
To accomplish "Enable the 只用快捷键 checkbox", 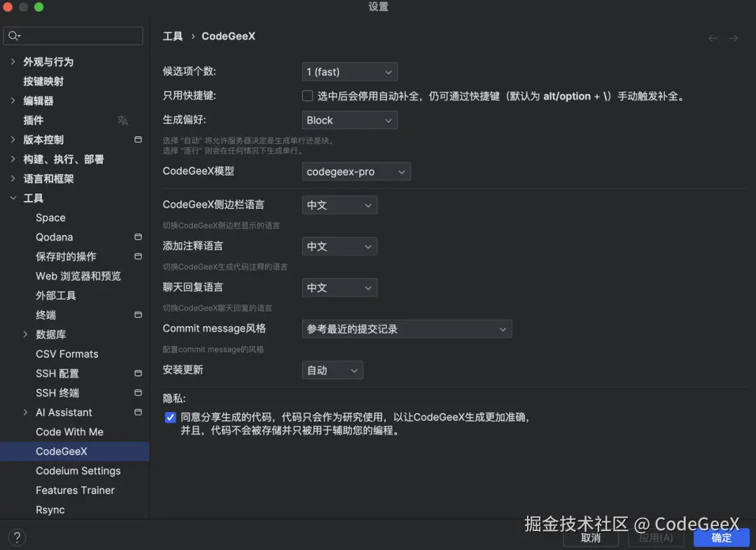I will tap(307, 95).
